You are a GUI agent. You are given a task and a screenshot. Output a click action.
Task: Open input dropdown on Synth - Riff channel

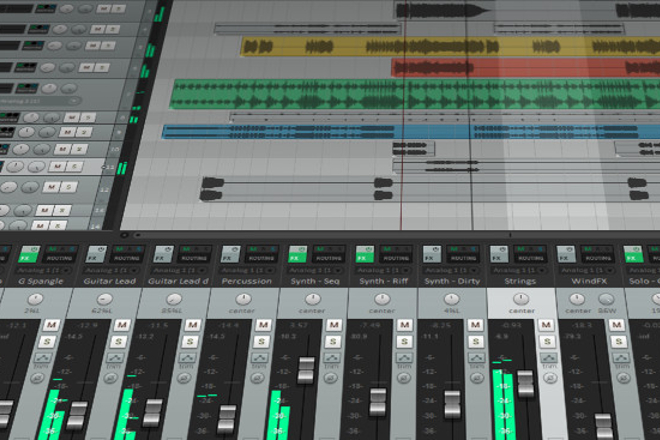(376, 270)
